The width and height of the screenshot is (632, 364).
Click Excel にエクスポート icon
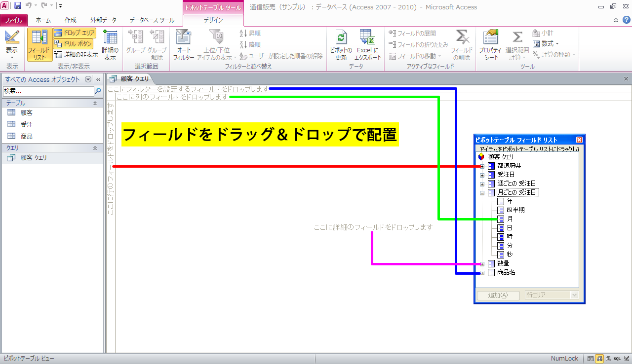point(367,45)
